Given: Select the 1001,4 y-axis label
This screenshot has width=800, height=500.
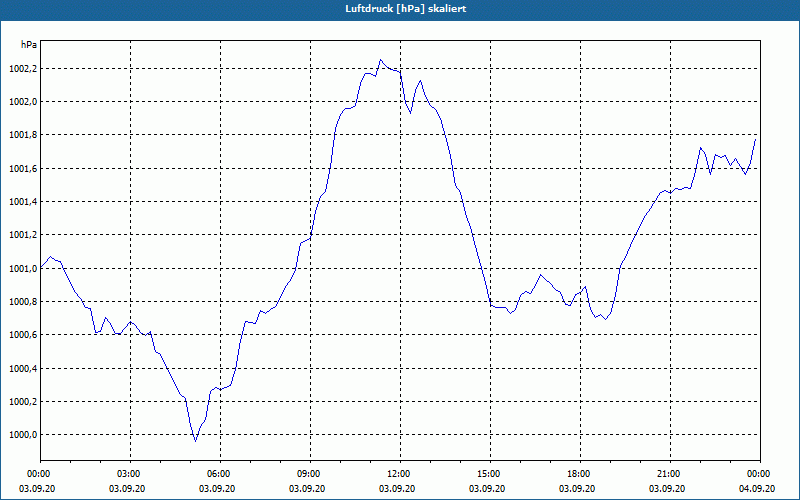Looking at the screenshot, I should [23, 202].
